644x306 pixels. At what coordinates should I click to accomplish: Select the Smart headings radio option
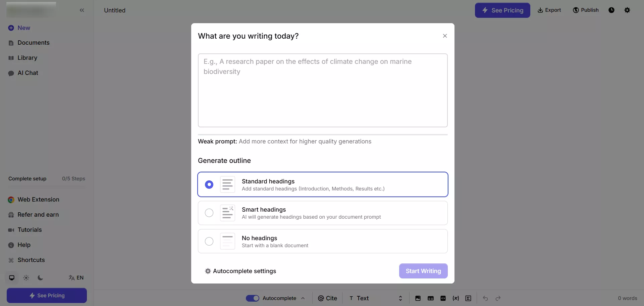point(209,213)
